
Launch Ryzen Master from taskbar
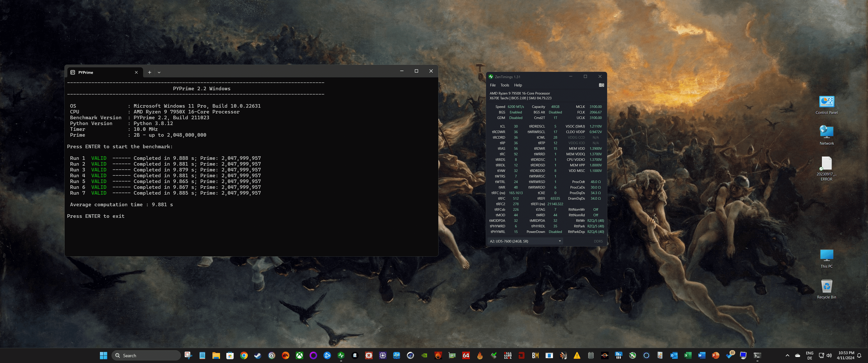[605, 355]
